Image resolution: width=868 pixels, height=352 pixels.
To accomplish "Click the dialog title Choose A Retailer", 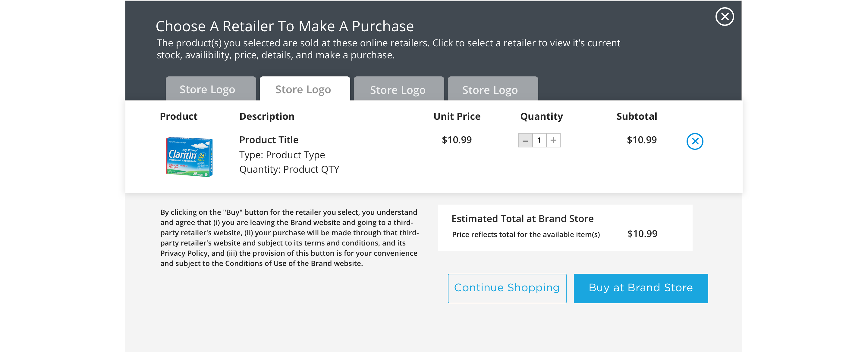I will click(x=285, y=26).
